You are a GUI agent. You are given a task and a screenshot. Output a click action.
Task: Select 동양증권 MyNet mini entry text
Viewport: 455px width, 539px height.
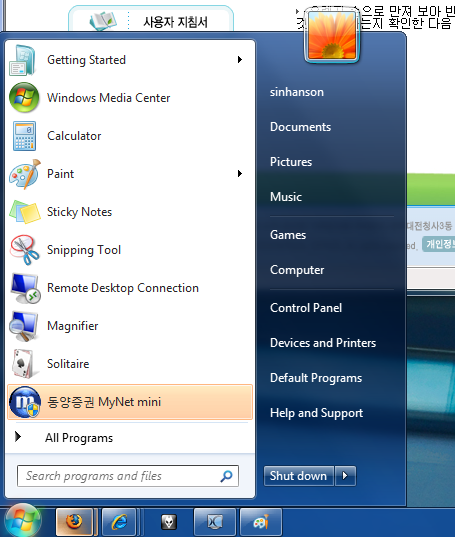[104, 402]
